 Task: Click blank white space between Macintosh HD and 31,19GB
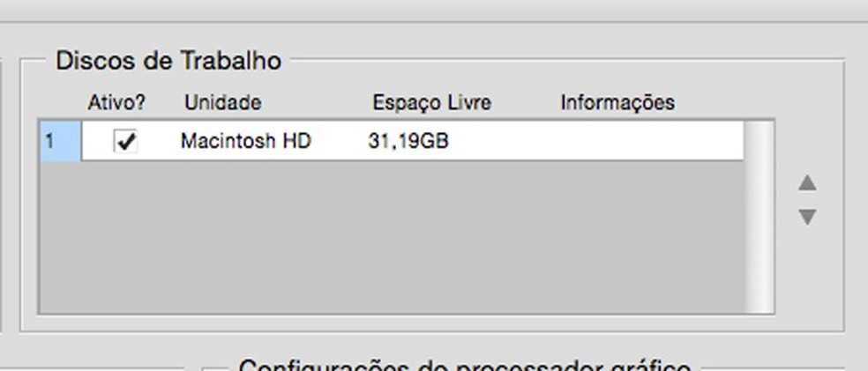coord(340,142)
